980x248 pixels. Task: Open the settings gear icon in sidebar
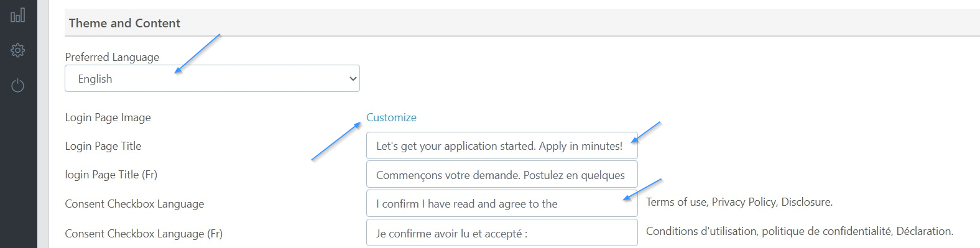click(x=17, y=50)
